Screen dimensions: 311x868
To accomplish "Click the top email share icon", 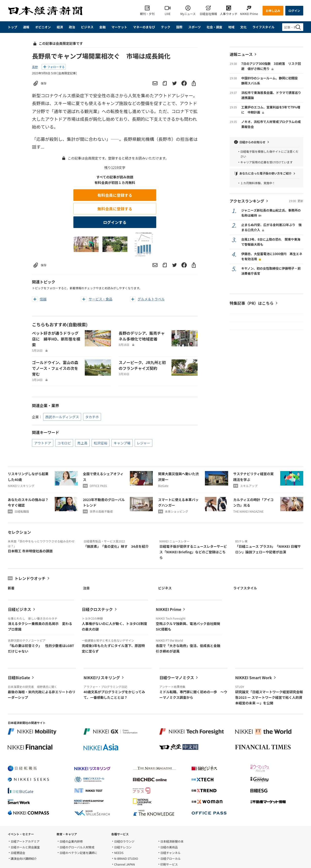I will click(x=155, y=83).
